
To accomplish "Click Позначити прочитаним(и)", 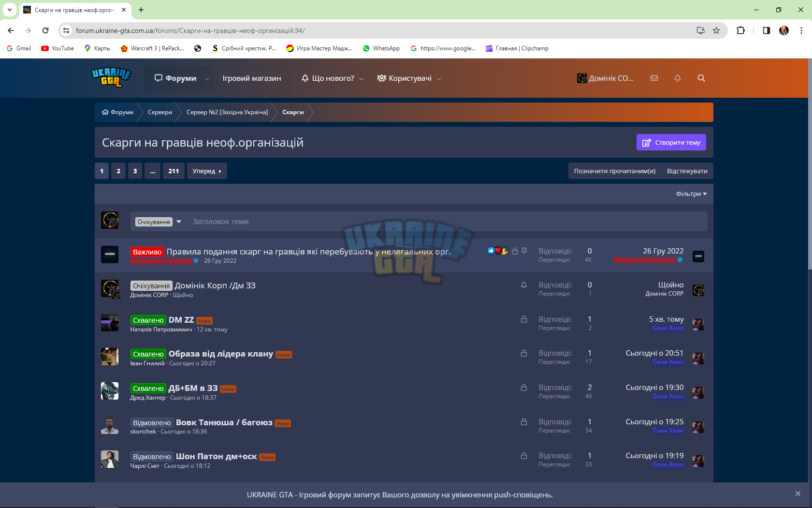I will pos(615,171).
